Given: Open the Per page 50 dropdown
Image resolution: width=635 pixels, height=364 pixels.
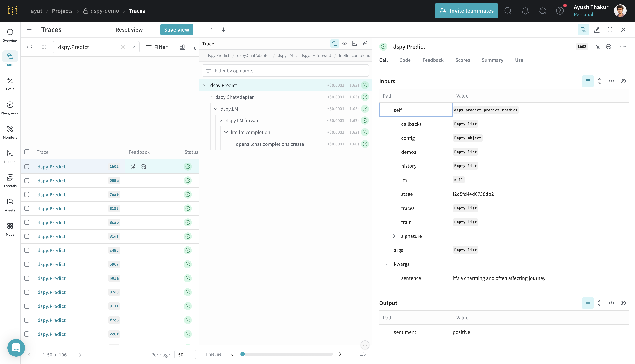Looking at the screenshot, I should [185, 354].
